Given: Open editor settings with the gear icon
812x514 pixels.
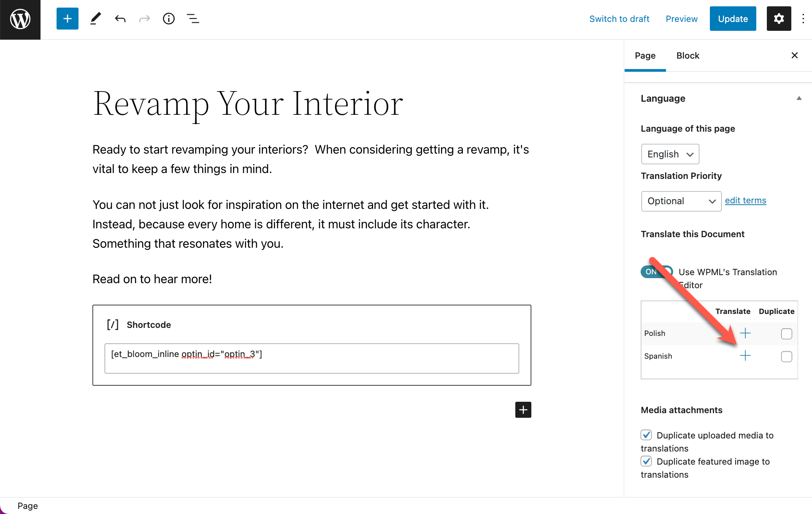Looking at the screenshot, I should point(779,19).
